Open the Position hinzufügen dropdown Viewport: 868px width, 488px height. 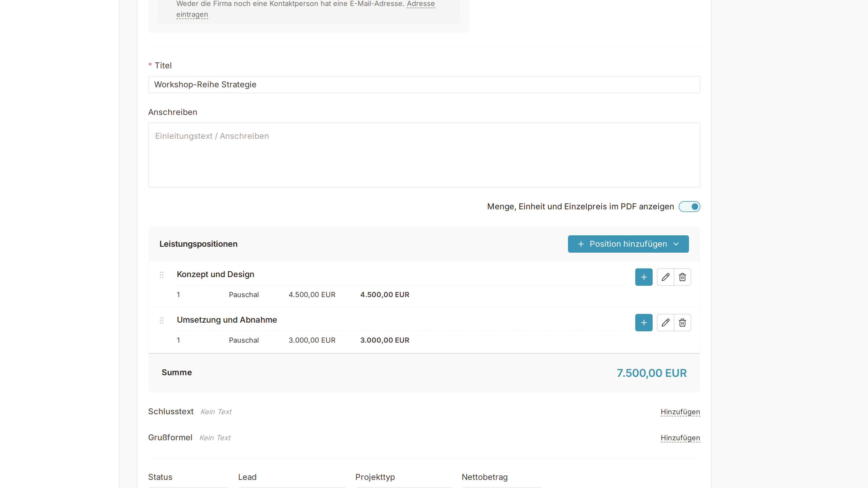point(628,244)
